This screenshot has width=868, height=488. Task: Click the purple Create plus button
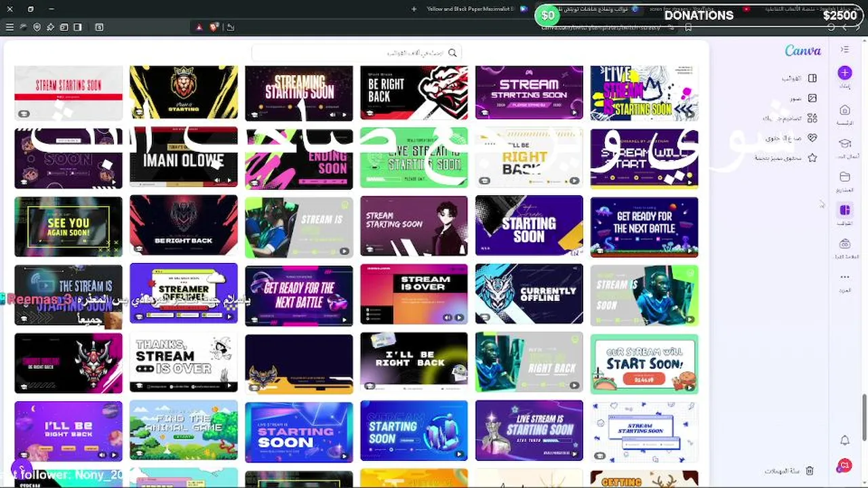point(844,73)
